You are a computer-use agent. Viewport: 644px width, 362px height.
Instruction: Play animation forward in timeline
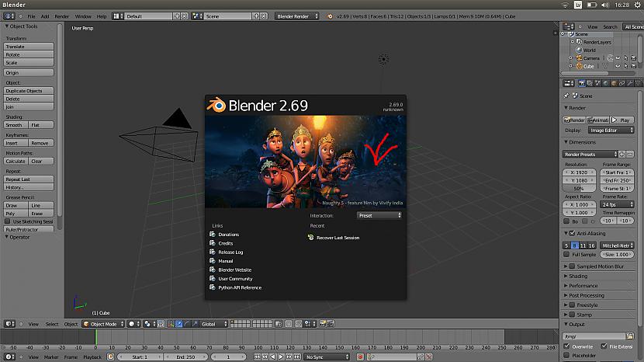[x=281, y=357]
